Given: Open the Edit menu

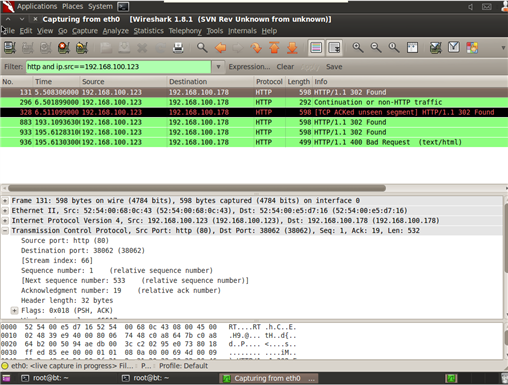Looking at the screenshot, I should (x=26, y=31).
